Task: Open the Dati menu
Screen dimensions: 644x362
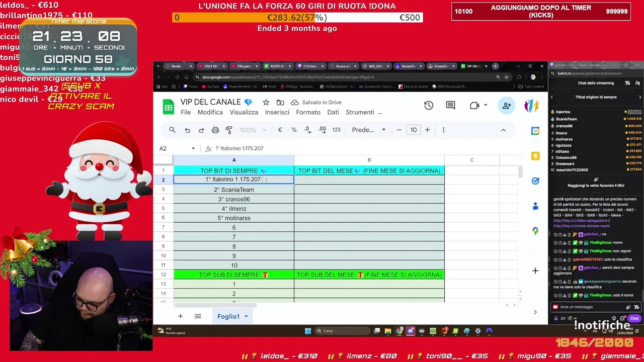Action: 333,112
